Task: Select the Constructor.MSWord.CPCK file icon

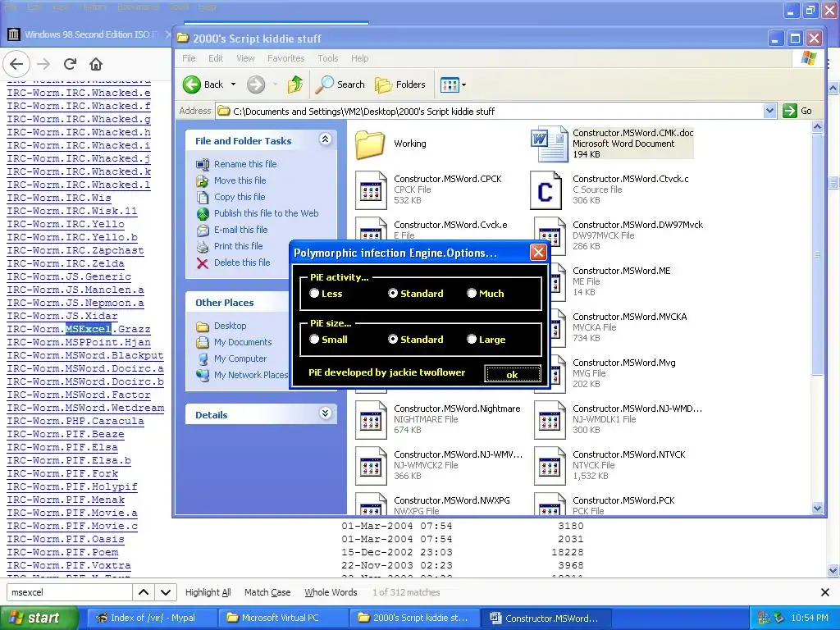Action: coord(371,189)
